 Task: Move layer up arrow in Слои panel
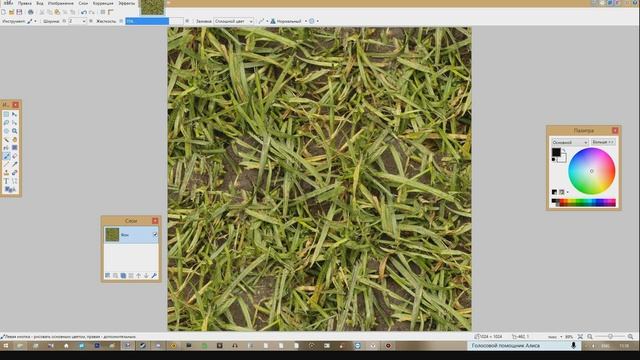coord(138,276)
